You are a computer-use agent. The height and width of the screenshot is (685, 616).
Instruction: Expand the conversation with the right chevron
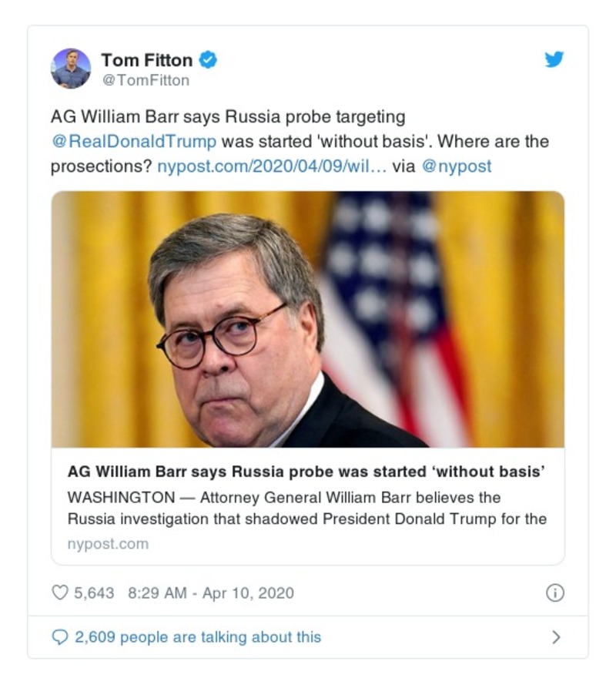pyautogui.click(x=556, y=637)
